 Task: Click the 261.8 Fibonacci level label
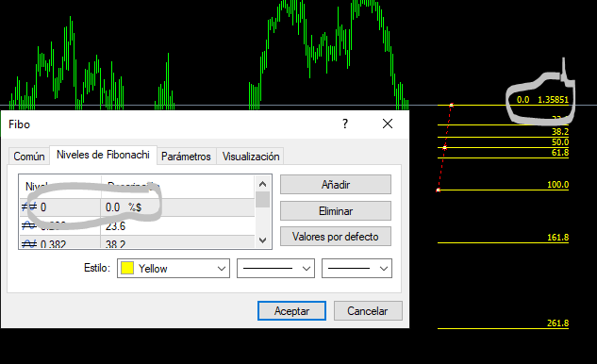[x=557, y=323]
